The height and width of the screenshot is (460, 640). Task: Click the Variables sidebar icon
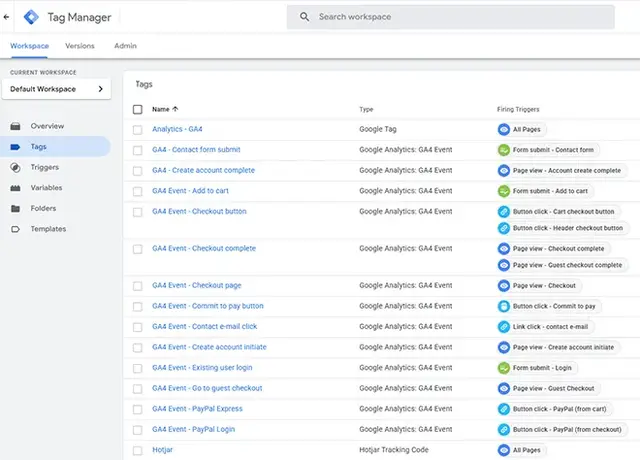coord(15,188)
